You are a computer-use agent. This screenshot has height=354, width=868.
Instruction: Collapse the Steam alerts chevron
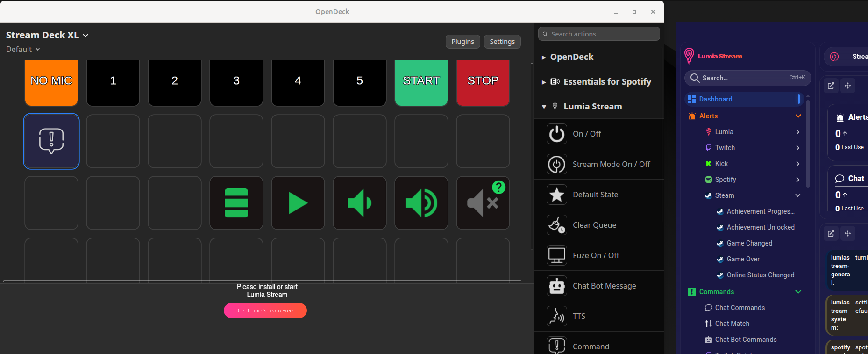click(x=798, y=195)
